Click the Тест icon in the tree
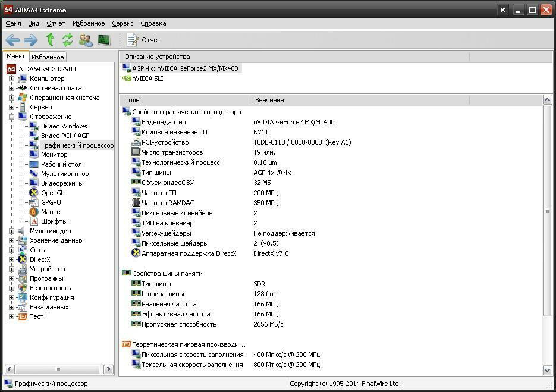The image size is (556, 392). (x=23, y=317)
